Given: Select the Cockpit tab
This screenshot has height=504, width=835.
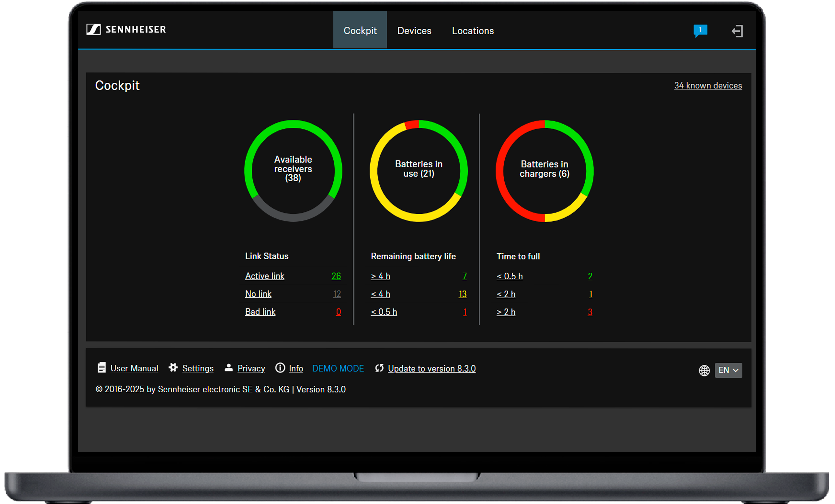Looking at the screenshot, I should click(360, 30).
